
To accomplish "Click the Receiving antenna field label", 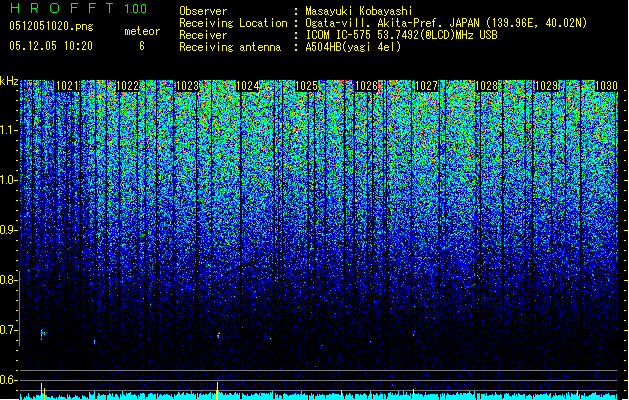I will [230, 47].
